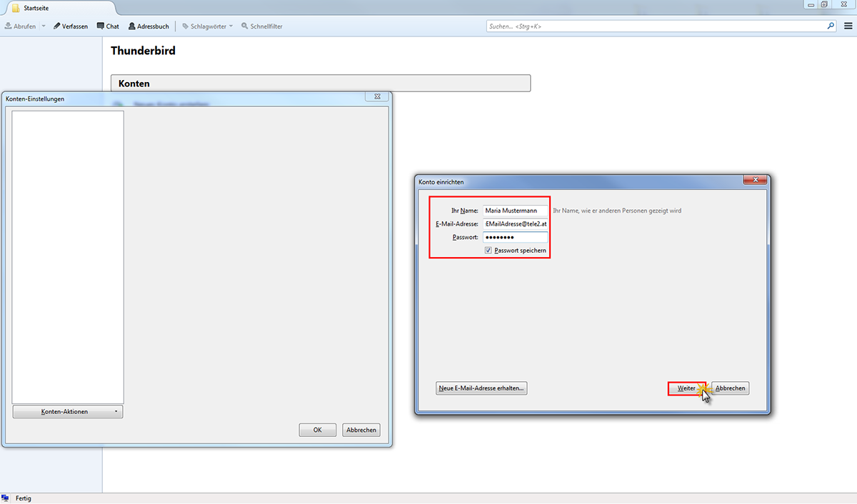Click the Konten section header
The height and width of the screenshot is (504, 857).
[321, 84]
